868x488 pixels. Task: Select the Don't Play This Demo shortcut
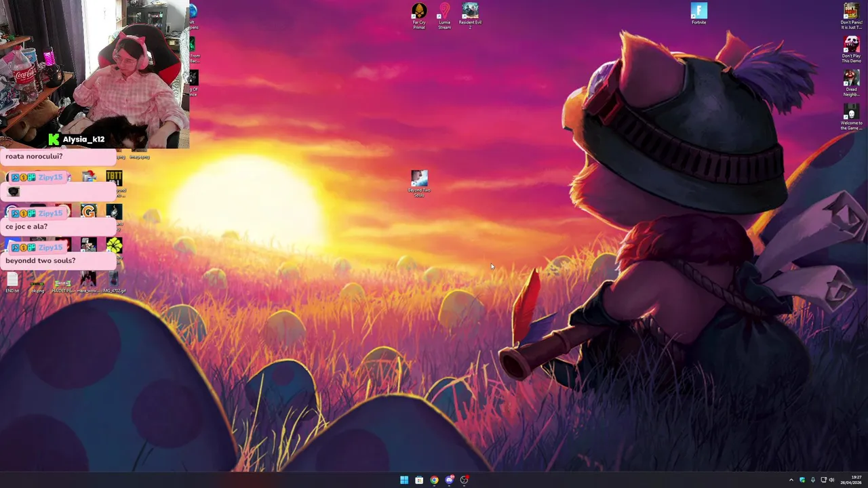[851, 49]
